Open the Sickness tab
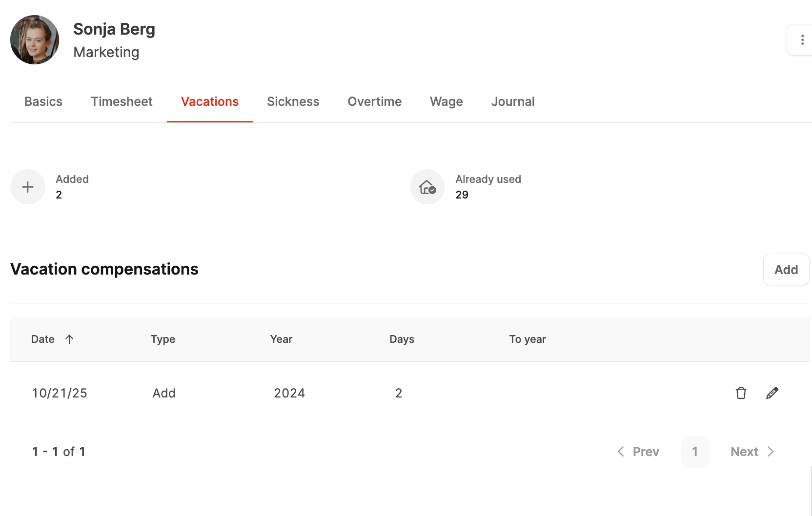The width and height of the screenshot is (812, 516). click(x=293, y=101)
